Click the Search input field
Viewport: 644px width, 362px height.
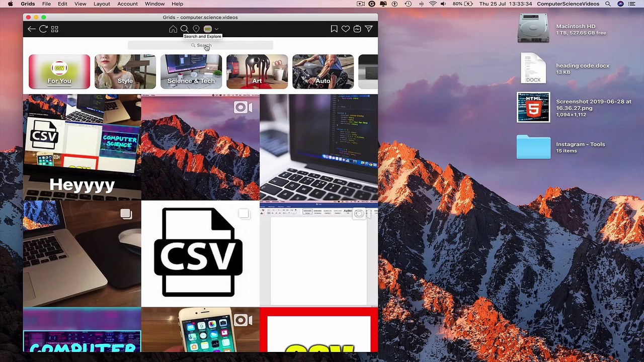pyautogui.click(x=200, y=45)
